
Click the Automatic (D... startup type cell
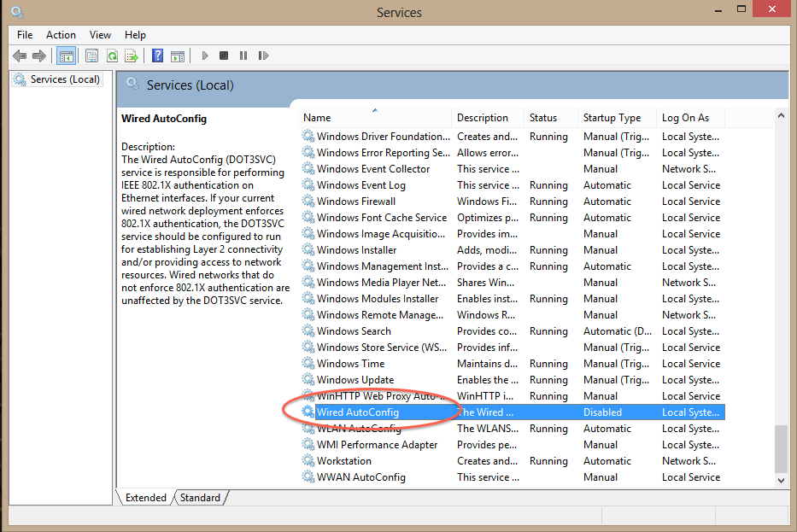(617, 331)
